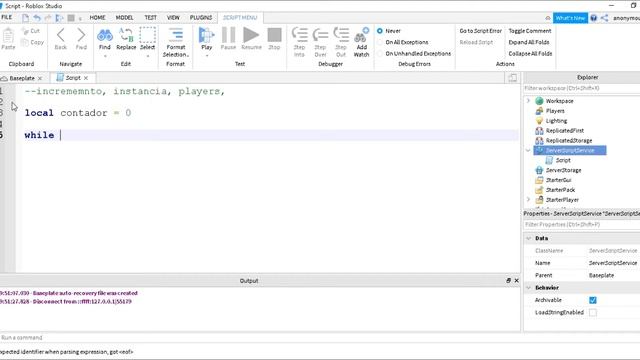Select StarterGui in Explorer
The image size is (640, 360).
coord(558,180)
